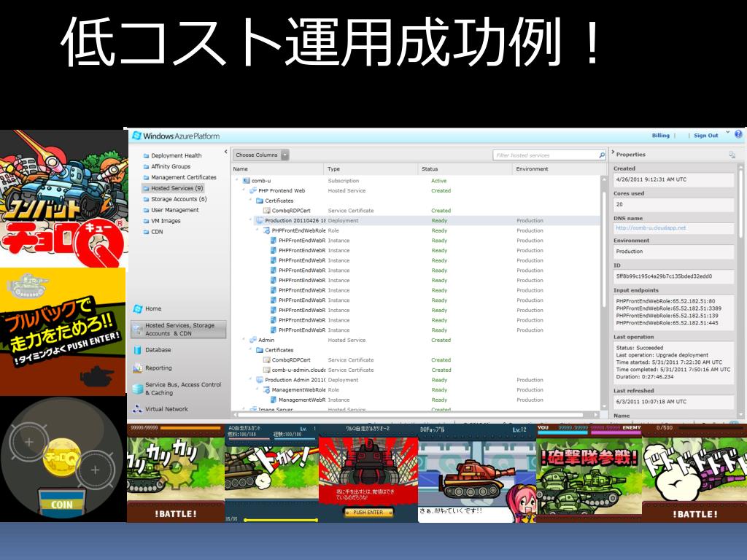
Task: Select Hosted Services (9) in sidebar
Action: coord(174,189)
